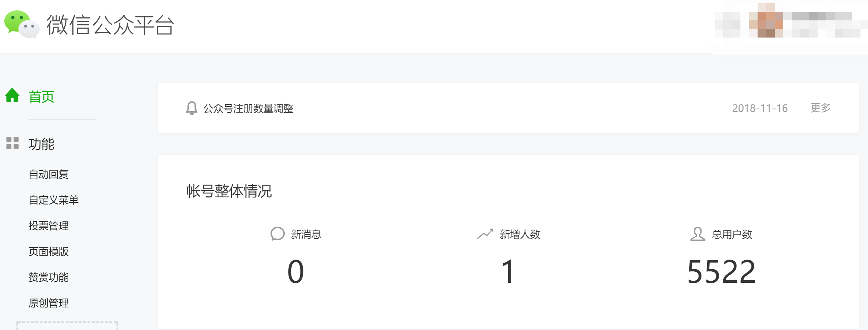868x330 pixels.
Task: Open 自定义菜单 in the sidebar
Action: pos(54,200)
